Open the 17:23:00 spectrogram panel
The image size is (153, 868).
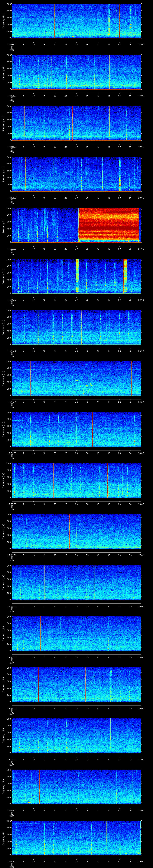(77, 378)
